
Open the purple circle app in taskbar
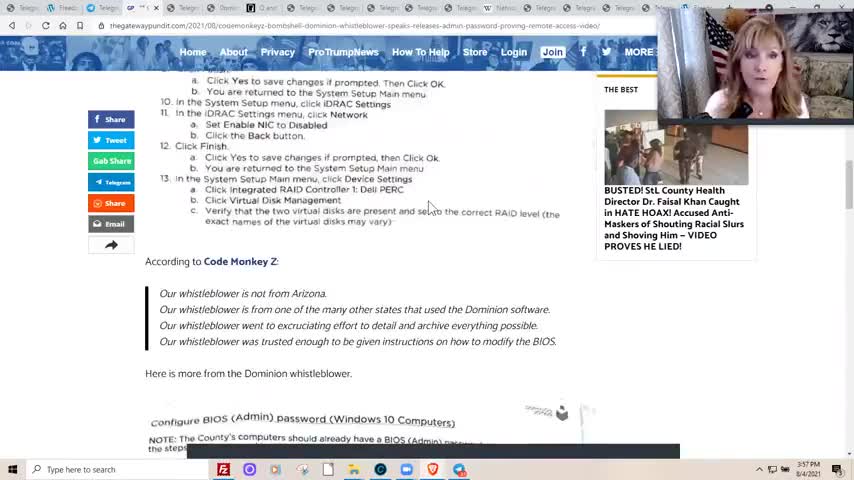coord(249,469)
